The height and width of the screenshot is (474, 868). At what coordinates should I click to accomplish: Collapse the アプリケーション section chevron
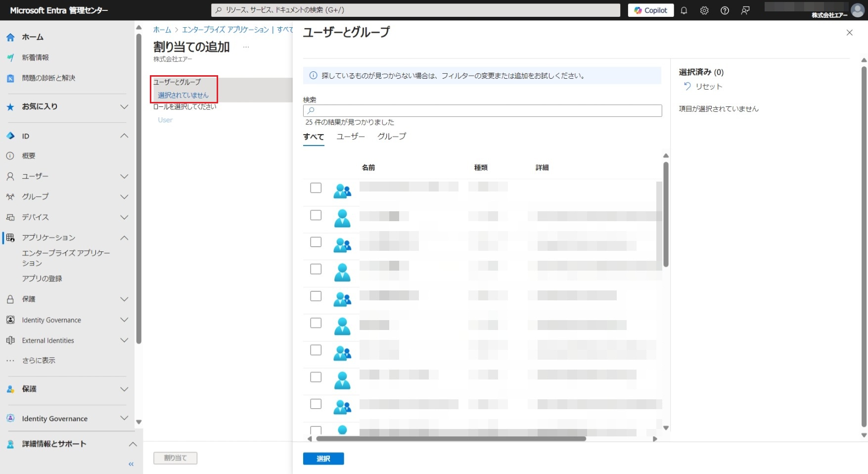(124, 237)
